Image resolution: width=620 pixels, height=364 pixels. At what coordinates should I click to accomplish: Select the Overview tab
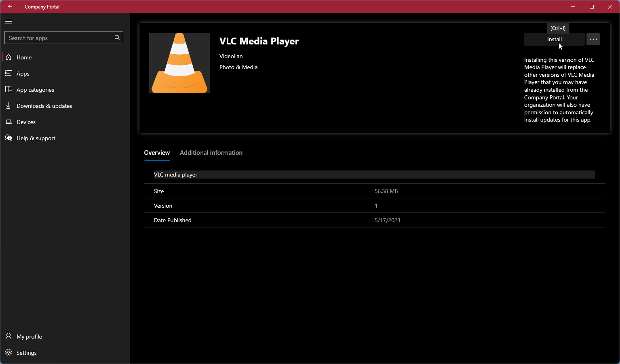pyautogui.click(x=157, y=153)
